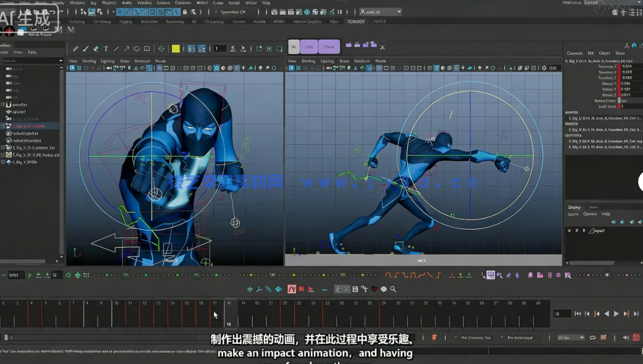
Task: Switch to the Rigging shelf tab
Action: tap(125, 21)
